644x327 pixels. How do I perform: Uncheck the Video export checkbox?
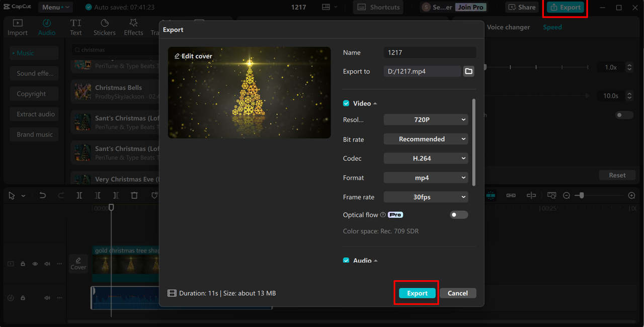tap(346, 103)
